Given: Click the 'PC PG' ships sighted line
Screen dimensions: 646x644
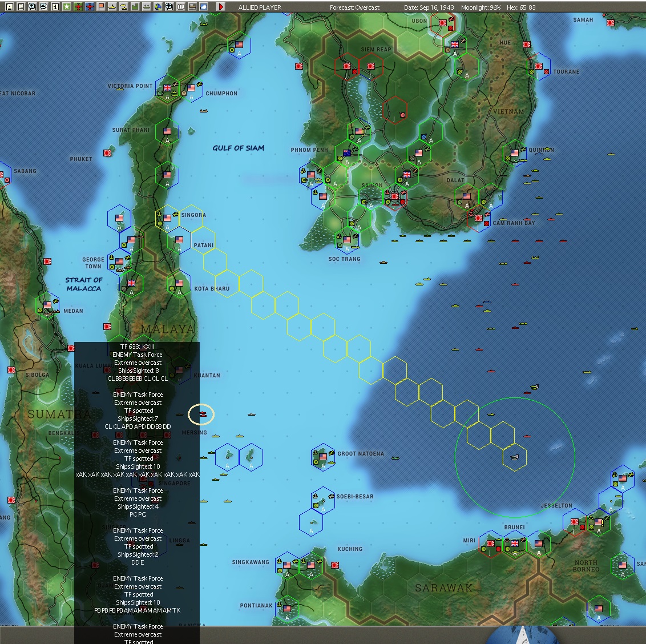Looking at the screenshot, I should (138, 514).
